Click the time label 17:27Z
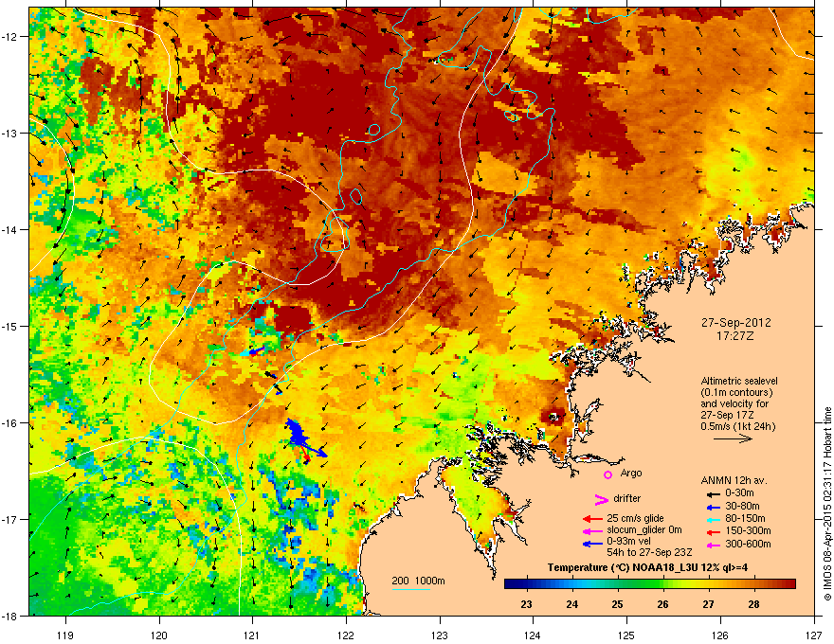This screenshot has width=834, height=644. (735, 336)
